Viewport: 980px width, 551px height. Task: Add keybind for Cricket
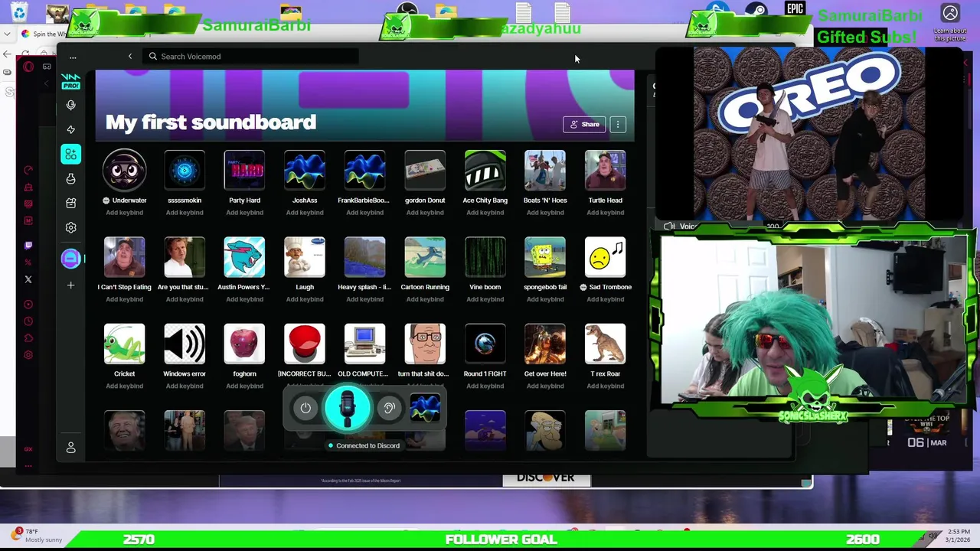pyautogui.click(x=124, y=386)
